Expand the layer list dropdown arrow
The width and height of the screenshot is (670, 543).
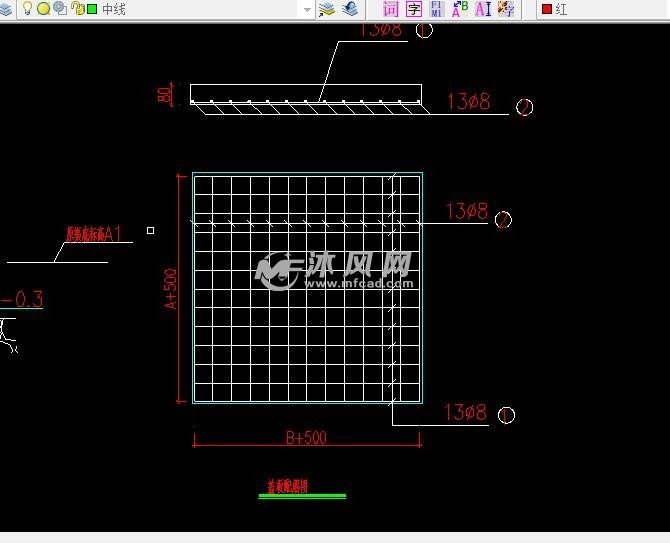[307, 9]
